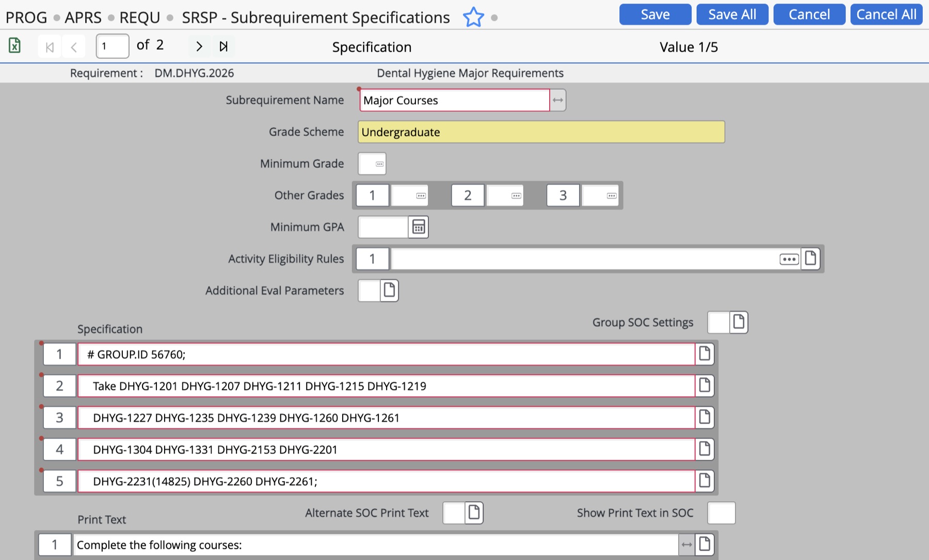Add SRSP form to favorites star
The height and width of the screenshot is (560, 929).
pyautogui.click(x=473, y=17)
